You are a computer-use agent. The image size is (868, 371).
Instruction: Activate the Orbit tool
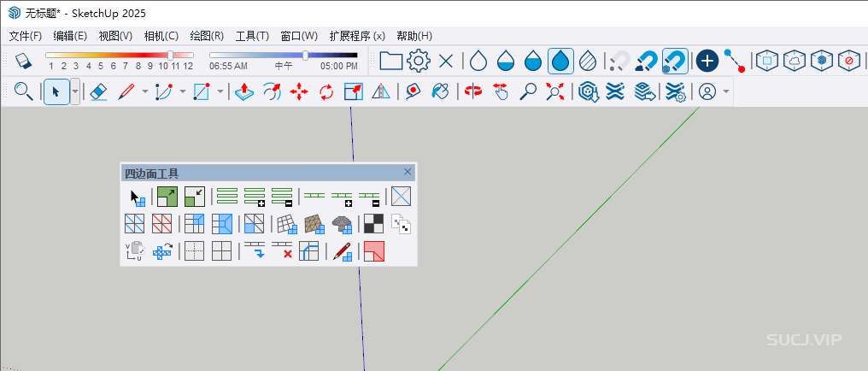(472, 91)
